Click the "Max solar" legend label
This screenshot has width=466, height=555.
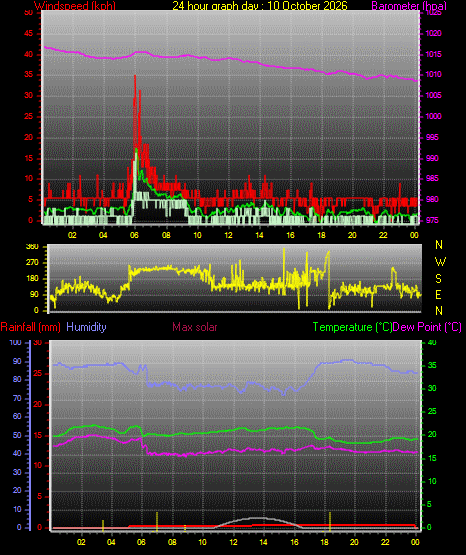195,327
